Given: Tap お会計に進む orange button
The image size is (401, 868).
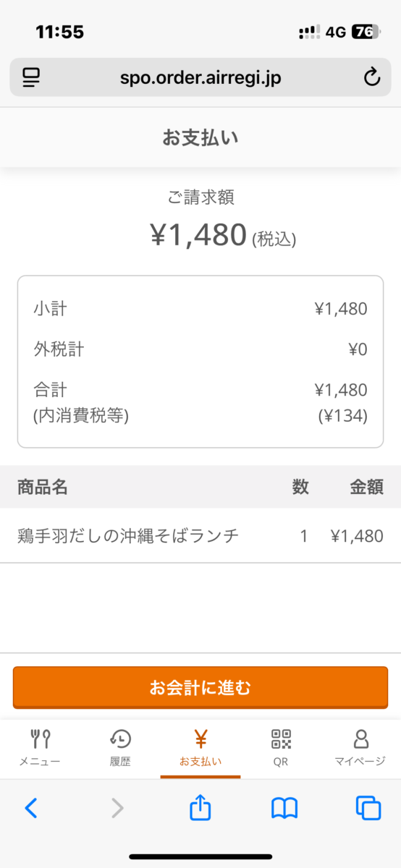Looking at the screenshot, I should point(200,687).
